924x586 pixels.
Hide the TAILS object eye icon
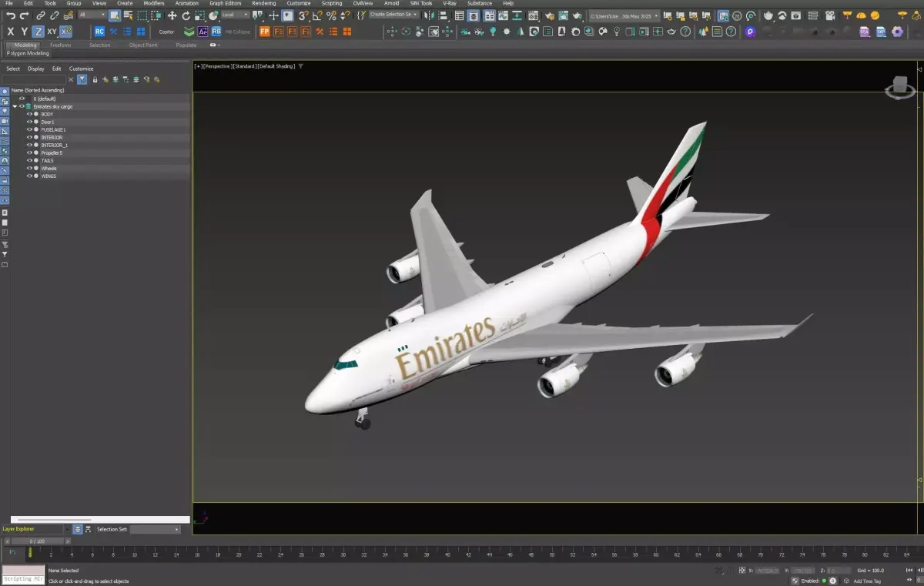[x=30, y=160]
